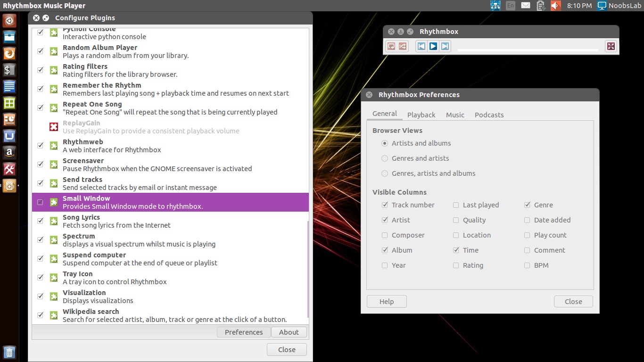Disable the Repeat One Song plugin

click(40, 107)
